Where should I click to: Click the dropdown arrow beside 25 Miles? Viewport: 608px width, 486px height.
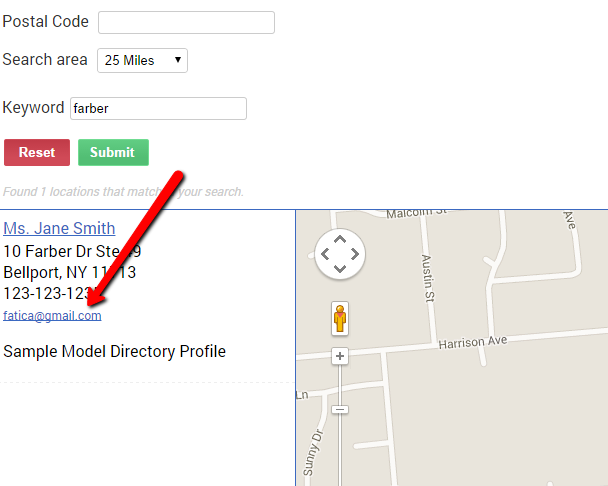(178, 60)
